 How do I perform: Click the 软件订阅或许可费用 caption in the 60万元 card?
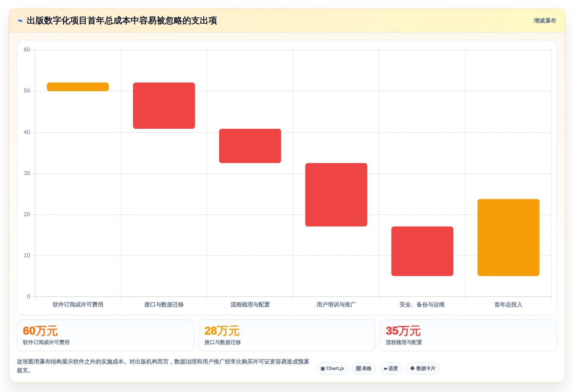click(46, 342)
